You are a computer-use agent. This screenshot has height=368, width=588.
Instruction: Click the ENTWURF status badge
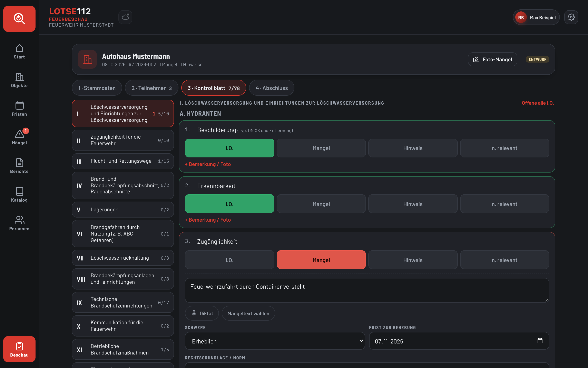click(537, 59)
